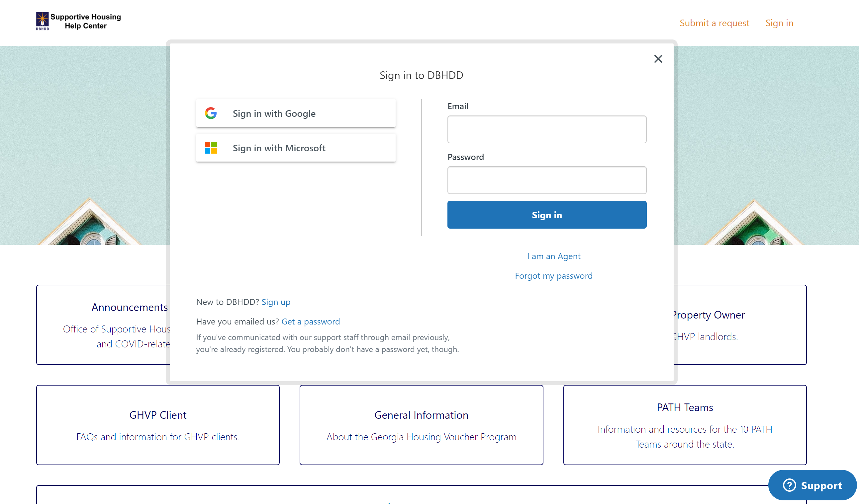Open the Announcements category card
Screen dimensions: 859x504
tap(102, 324)
